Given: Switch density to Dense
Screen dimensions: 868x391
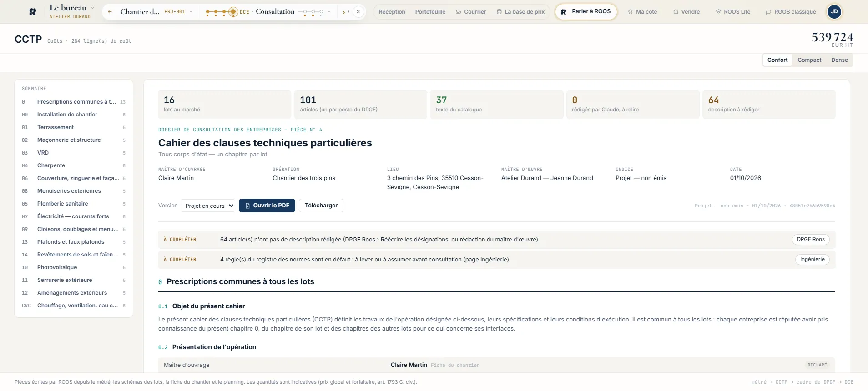Looking at the screenshot, I should tap(839, 60).
